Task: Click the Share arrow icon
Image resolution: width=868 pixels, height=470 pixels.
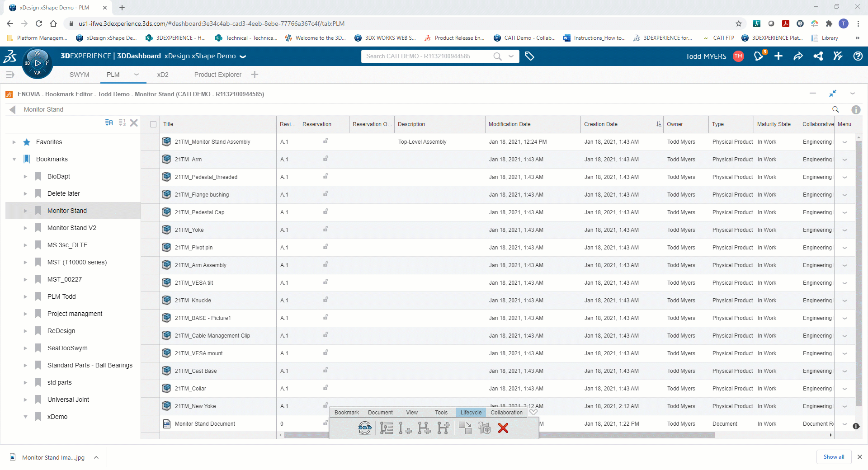Action: click(798, 56)
